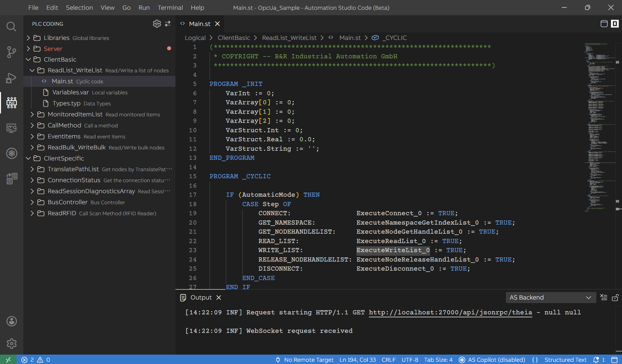Click the PLC Coding swap arrows icon

168,24
